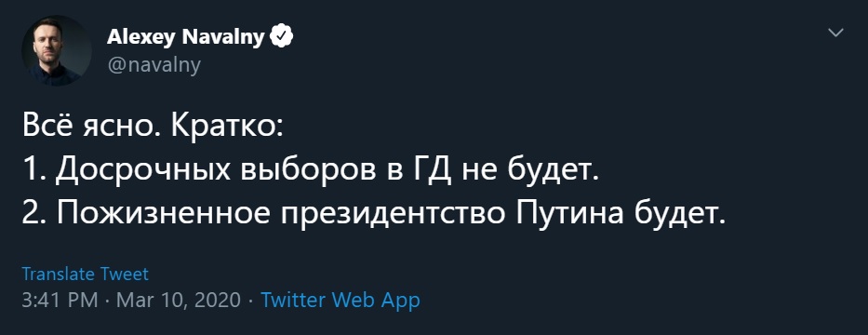The image size is (868, 335).
Task: Open the @navalny handle link
Action: (154, 65)
